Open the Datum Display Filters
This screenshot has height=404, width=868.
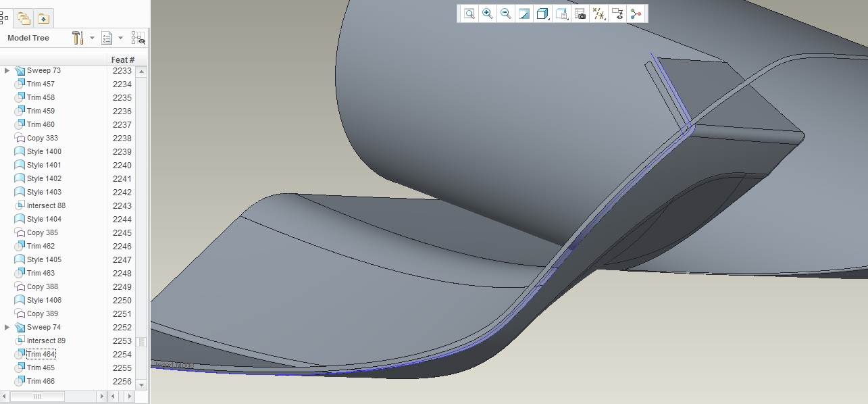tap(598, 14)
